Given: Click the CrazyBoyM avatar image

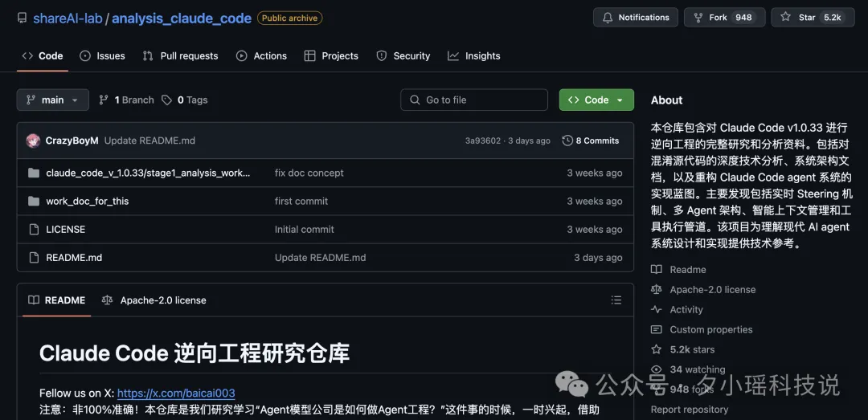Looking at the screenshot, I should 33,141.
